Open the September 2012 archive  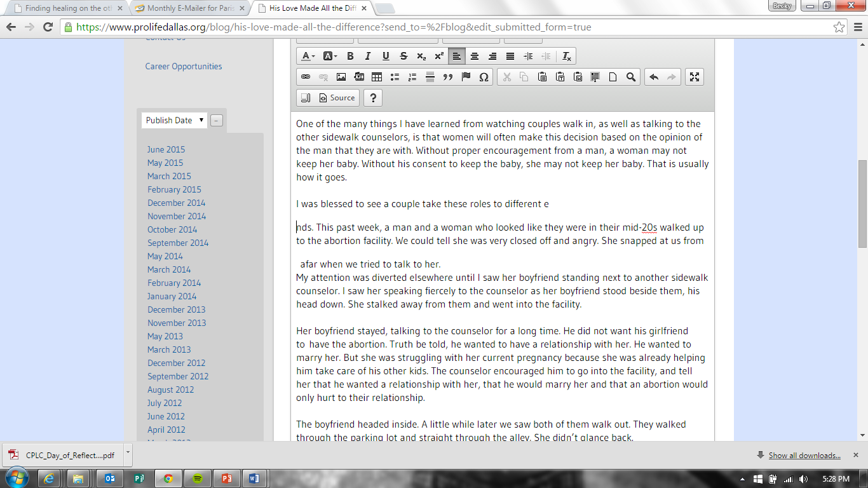coord(178,376)
